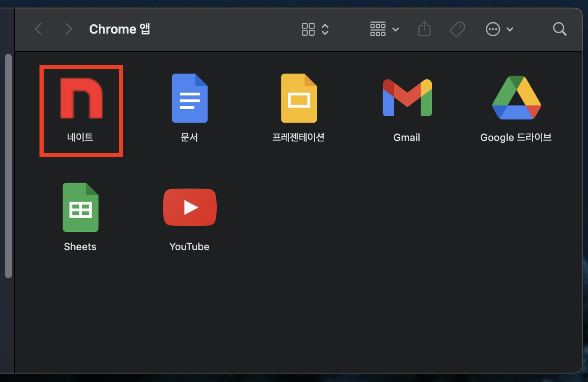588x382 pixels.
Task: Go back with the left arrow
Action: [x=39, y=29]
